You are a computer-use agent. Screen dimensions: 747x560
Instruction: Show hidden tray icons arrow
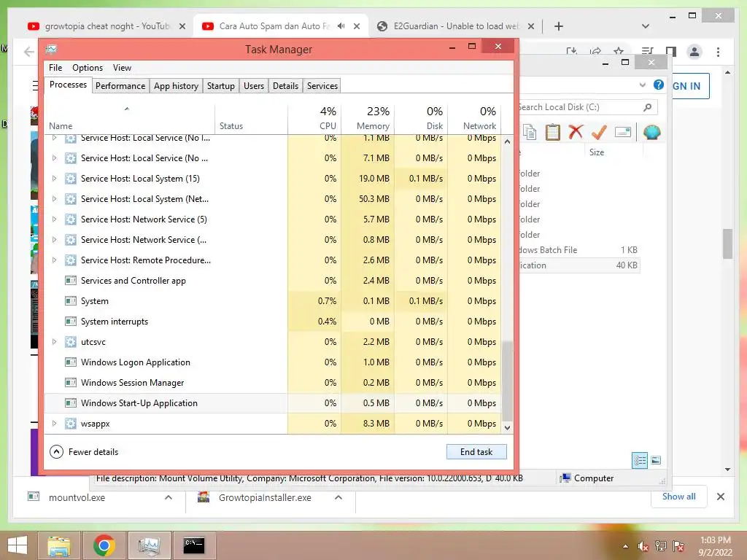[x=625, y=546]
